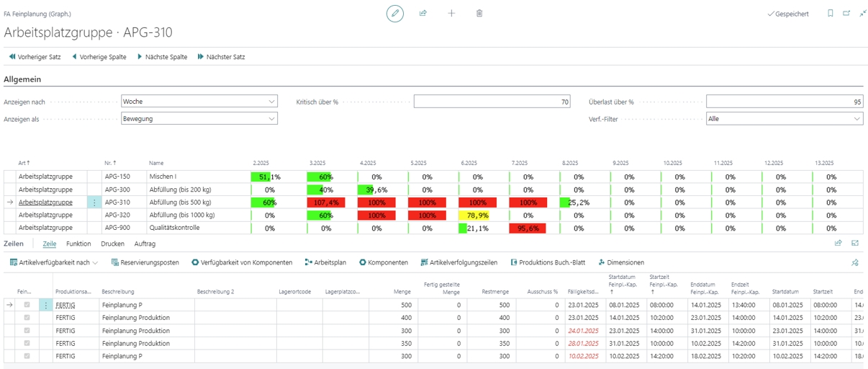Click the APG-320 number cell
Screen dimensions: 868x369
117,215
